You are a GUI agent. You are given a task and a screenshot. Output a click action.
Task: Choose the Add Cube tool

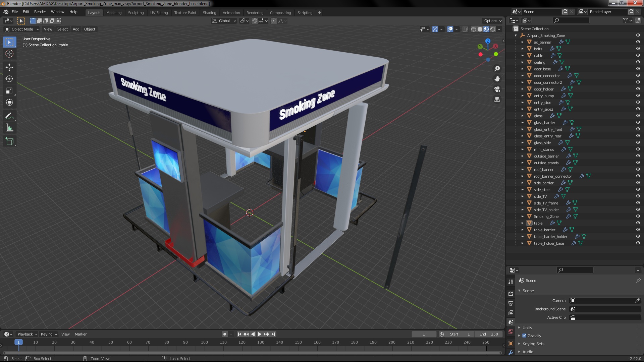click(9, 141)
